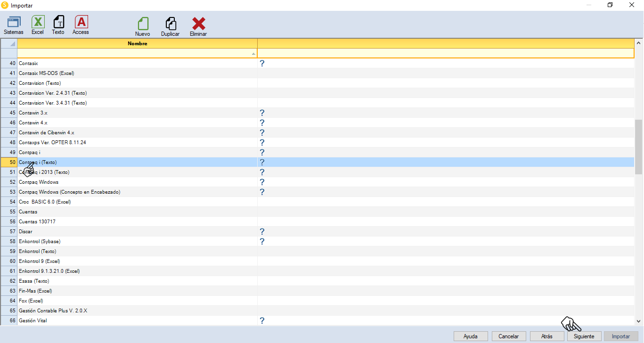
Task: Go back with the Atrás button
Action: (x=547, y=336)
